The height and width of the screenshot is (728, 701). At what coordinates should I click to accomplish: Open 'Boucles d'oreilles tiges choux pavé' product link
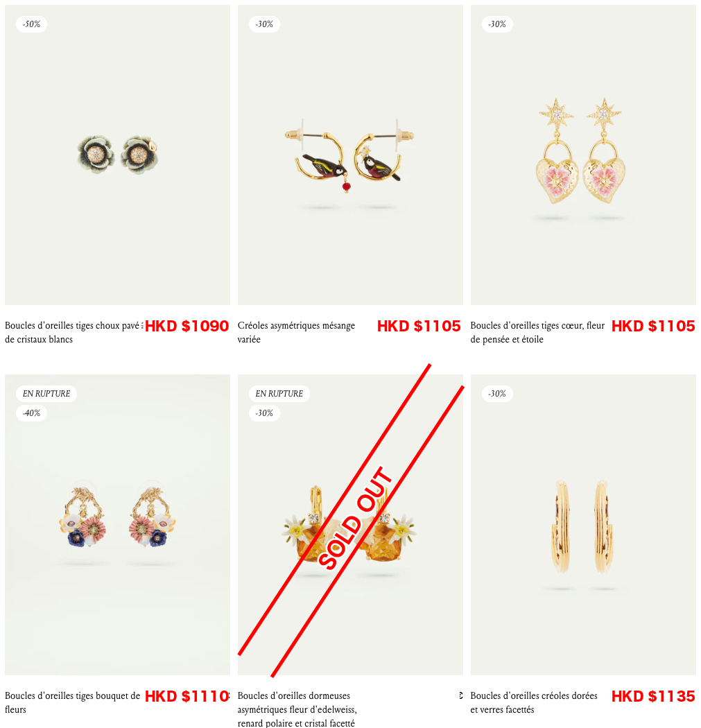(73, 332)
